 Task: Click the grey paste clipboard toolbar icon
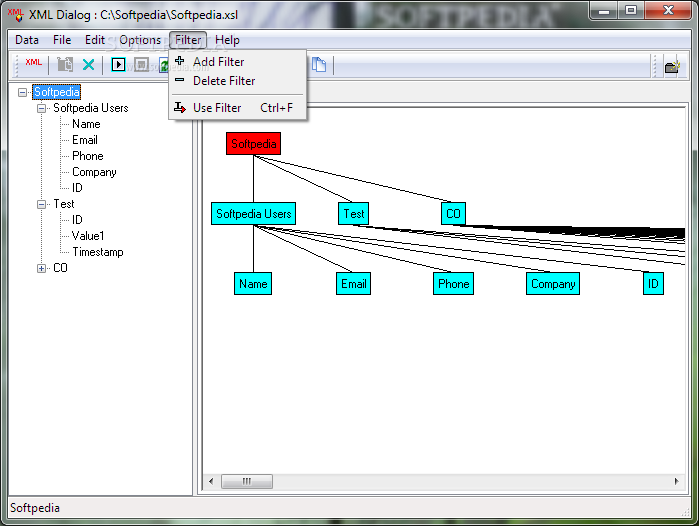(65, 65)
